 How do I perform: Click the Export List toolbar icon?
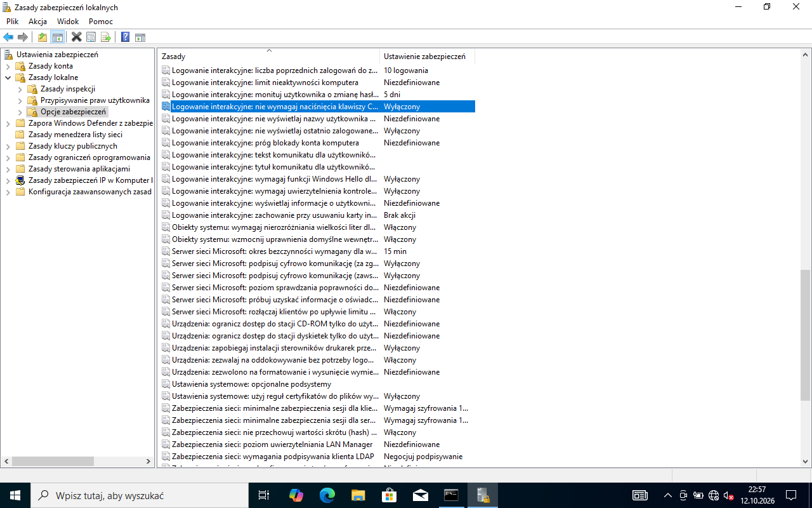click(x=106, y=37)
